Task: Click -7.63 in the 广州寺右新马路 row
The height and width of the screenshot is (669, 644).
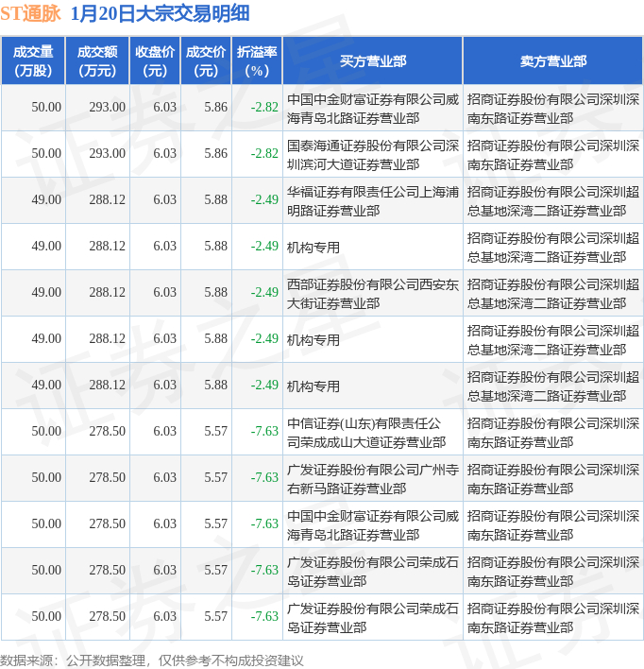Action: [x=264, y=477]
